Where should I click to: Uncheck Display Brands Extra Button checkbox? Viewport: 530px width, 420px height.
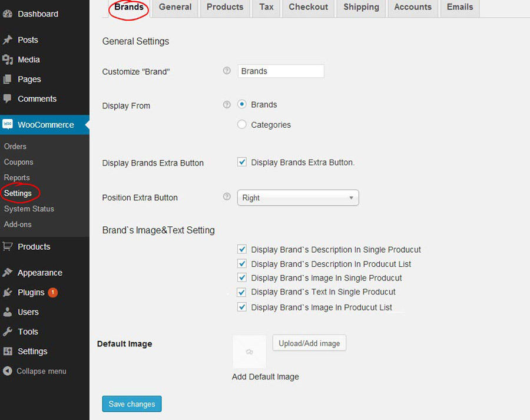[241, 162]
